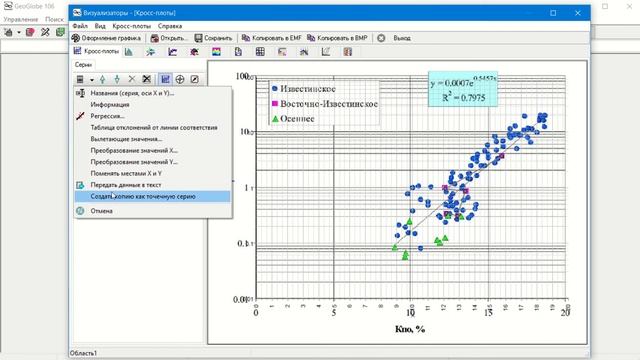Click the Передать данные в текст icon
The width and height of the screenshot is (640, 360).
point(80,185)
